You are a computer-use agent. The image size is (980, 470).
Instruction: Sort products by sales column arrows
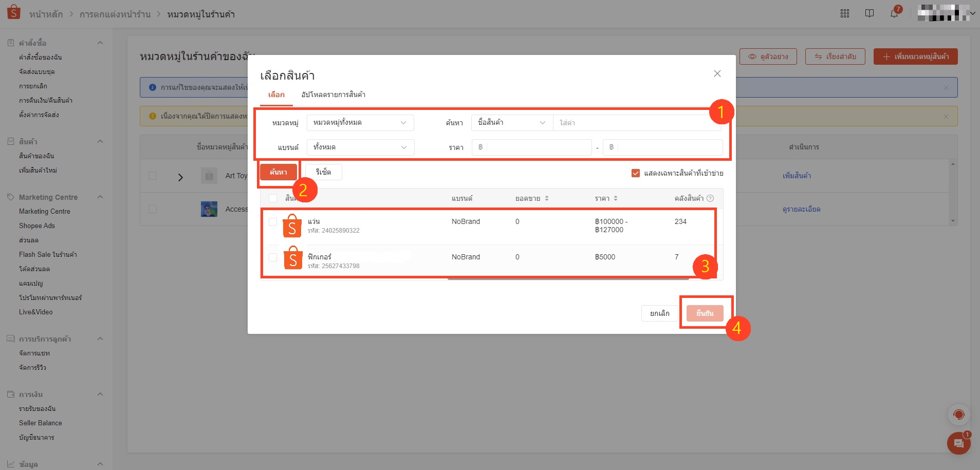coord(547,198)
